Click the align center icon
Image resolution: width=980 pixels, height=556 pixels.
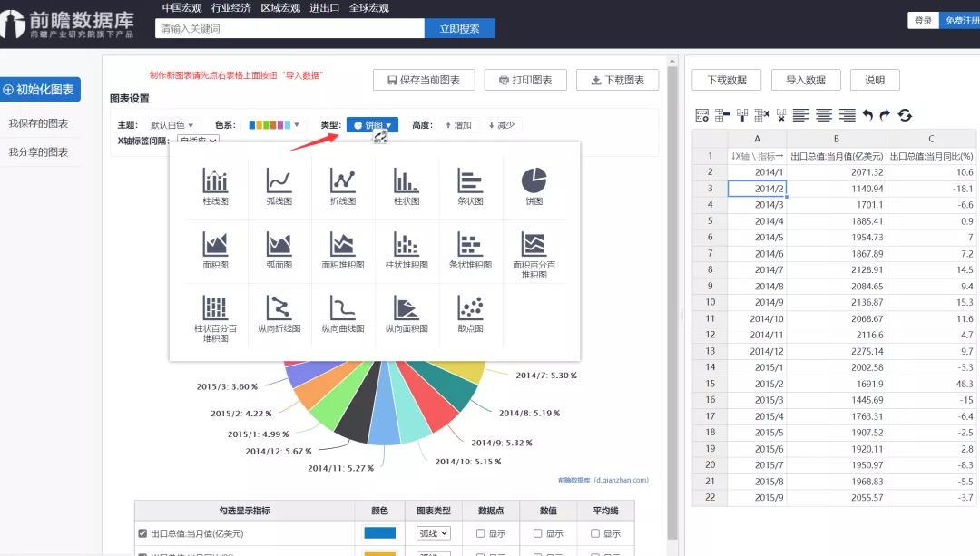tap(824, 115)
